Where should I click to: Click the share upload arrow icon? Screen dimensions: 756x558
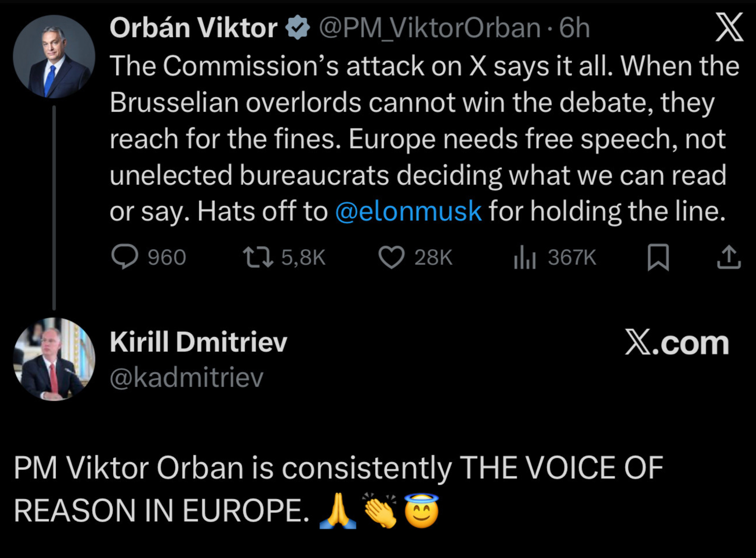(729, 257)
